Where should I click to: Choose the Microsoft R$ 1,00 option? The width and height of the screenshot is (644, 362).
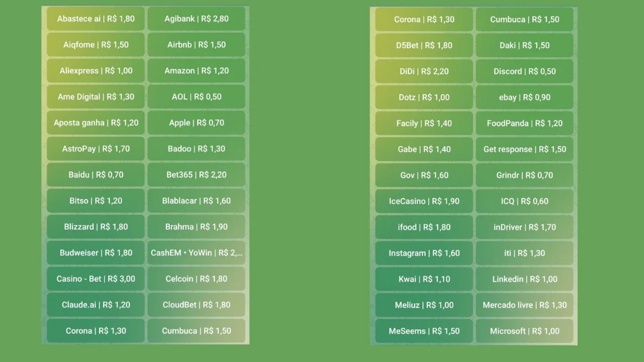(x=525, y=331)
